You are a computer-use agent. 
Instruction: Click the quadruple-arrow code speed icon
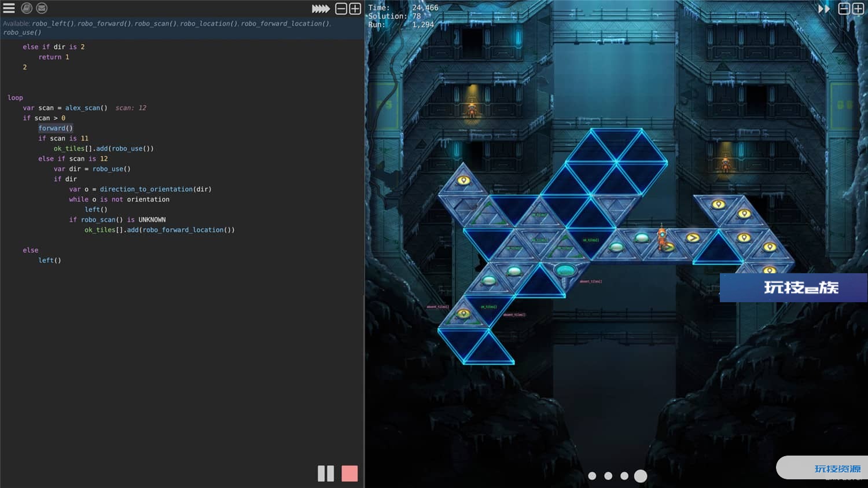pos(321,9)
